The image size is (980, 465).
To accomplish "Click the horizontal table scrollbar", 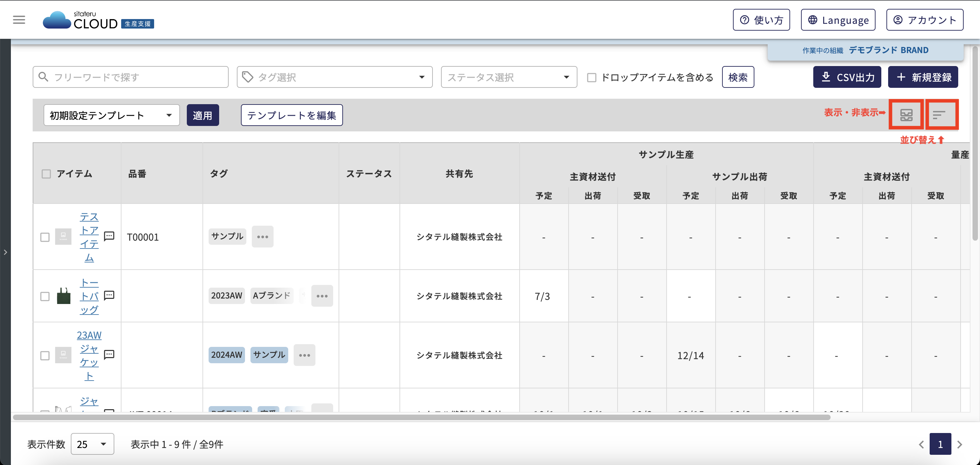I will (422, 417).
